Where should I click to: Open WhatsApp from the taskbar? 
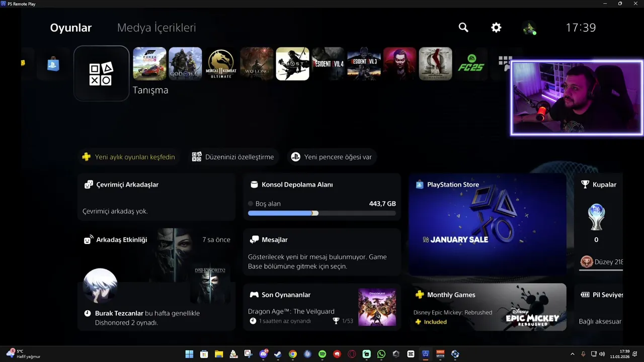tap(381, 354)
